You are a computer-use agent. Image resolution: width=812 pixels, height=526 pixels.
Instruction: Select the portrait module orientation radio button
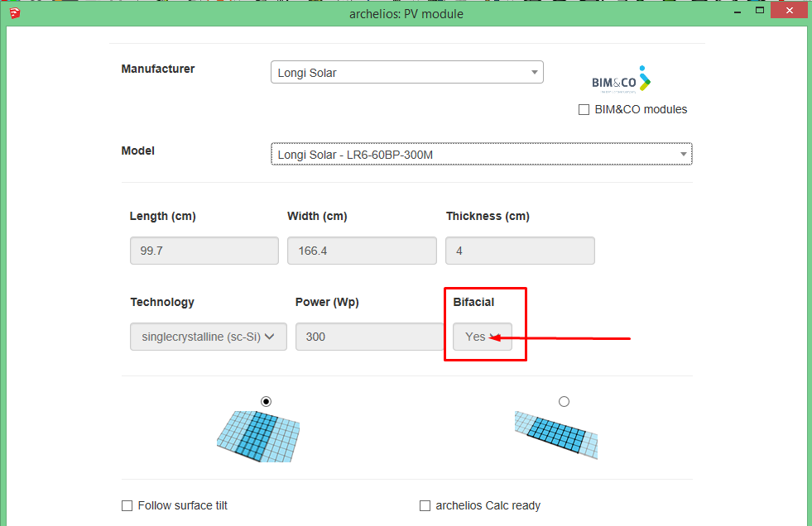tap(266, 401)
